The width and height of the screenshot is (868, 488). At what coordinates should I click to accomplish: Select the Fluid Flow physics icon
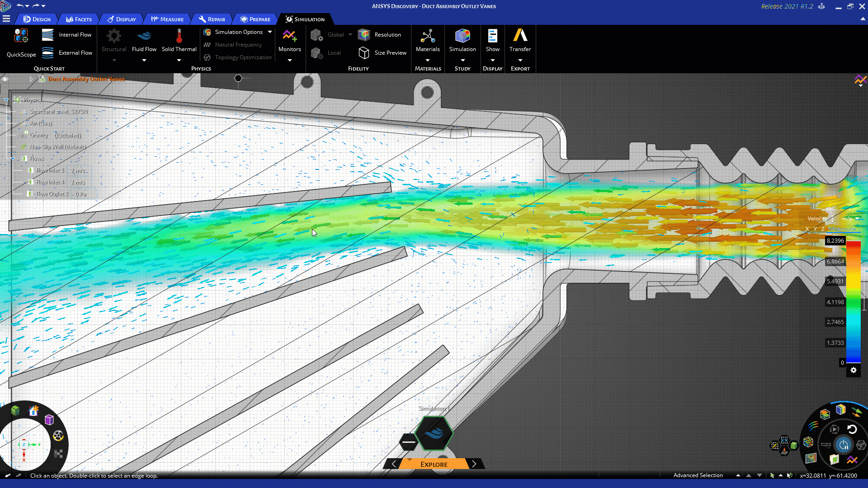click(144, 36)
